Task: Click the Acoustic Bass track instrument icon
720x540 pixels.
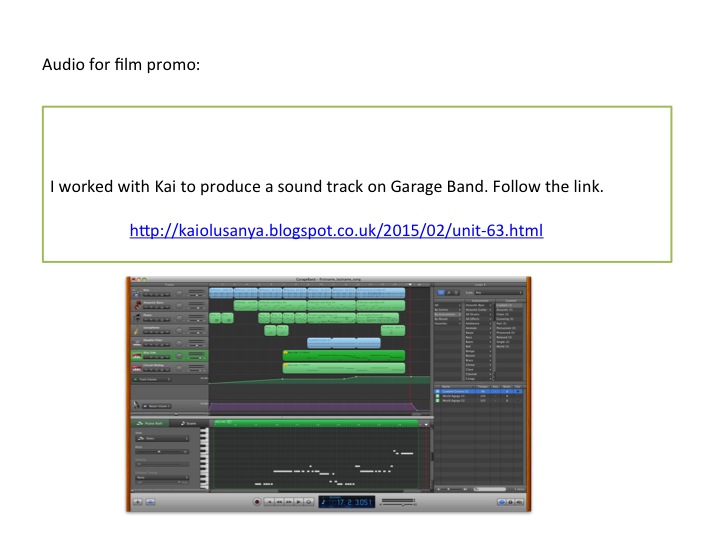Action: tap(137, 305)
